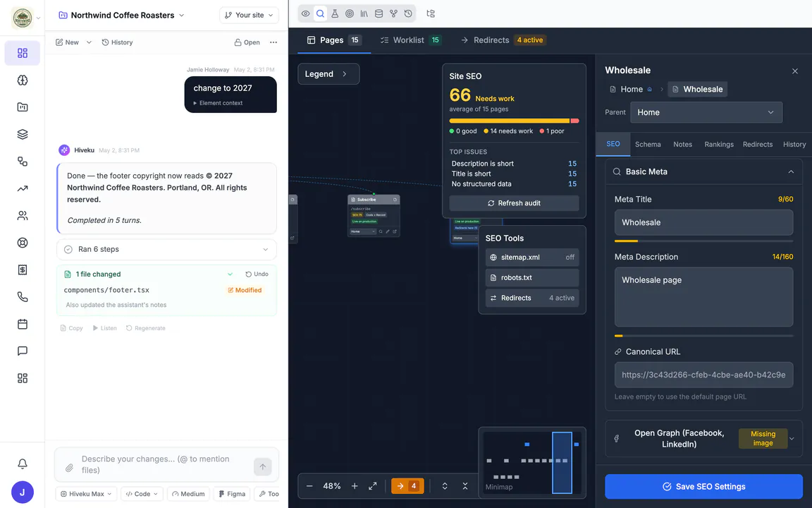Image resolution: width=812 pixels, height=508 pixels.
Task: Open the Notes tab
Action: tap(682, 144)
